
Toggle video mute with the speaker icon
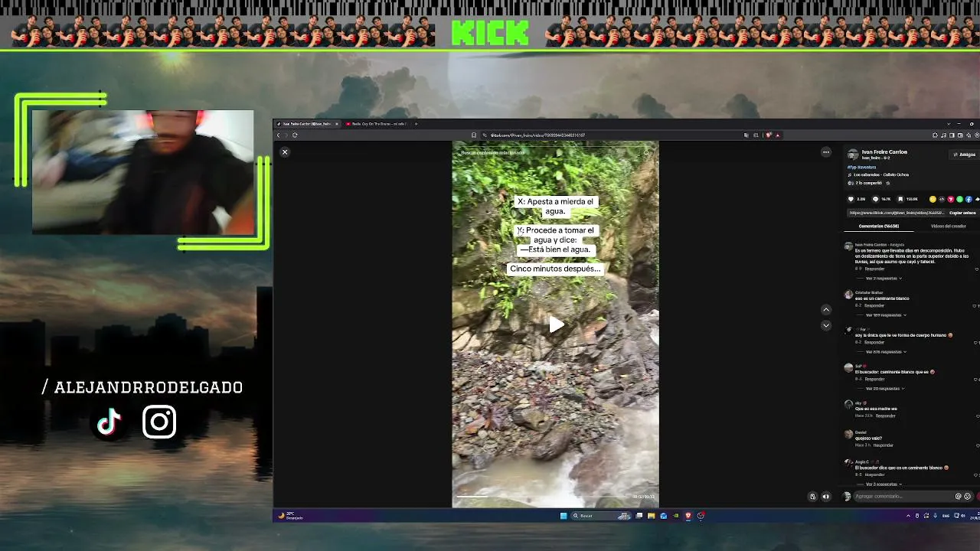tap(825, 496)
